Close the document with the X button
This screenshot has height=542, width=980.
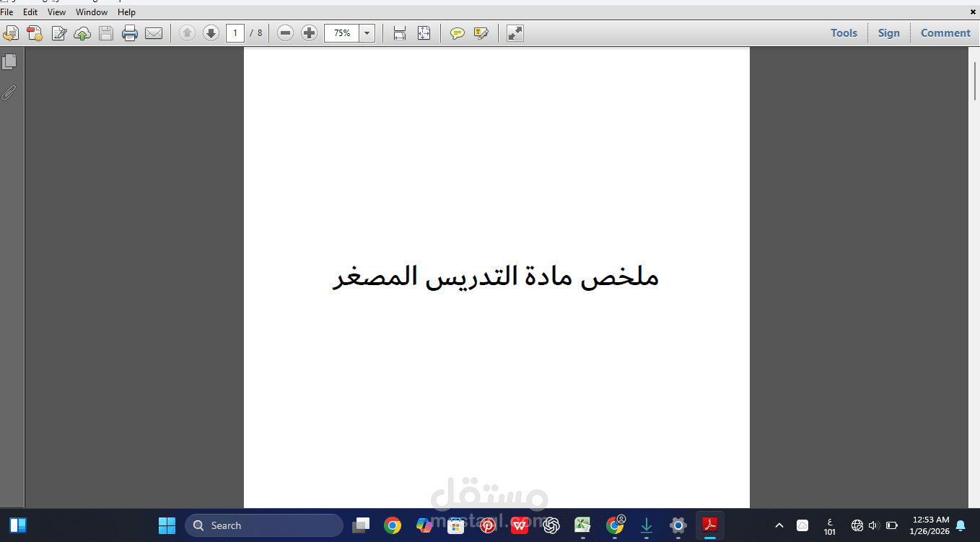pos(973,12)
